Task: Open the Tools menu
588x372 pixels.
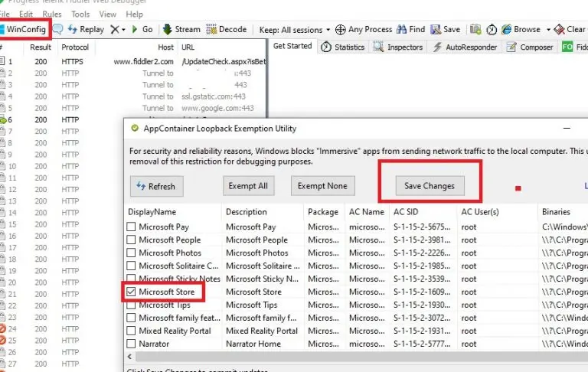Action: click(x=80, y=15)
